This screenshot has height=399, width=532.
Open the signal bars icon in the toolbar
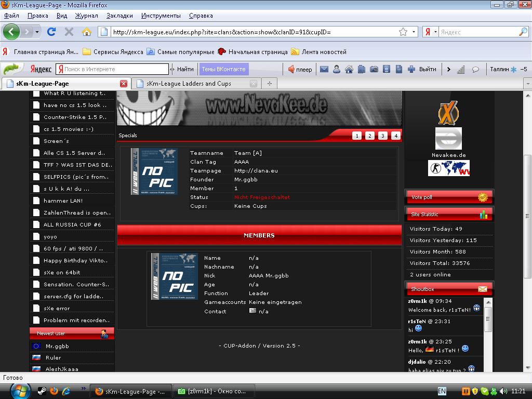pos(461,70)
